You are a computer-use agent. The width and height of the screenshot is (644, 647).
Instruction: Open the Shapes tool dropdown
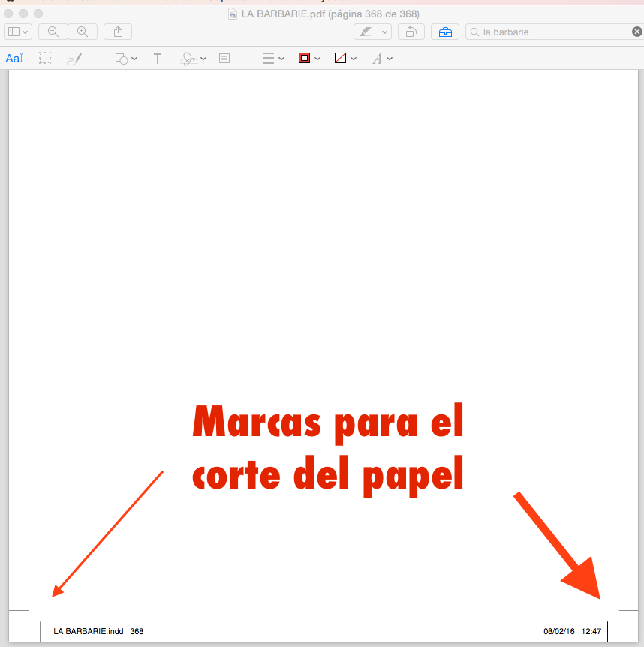(125, 59)
